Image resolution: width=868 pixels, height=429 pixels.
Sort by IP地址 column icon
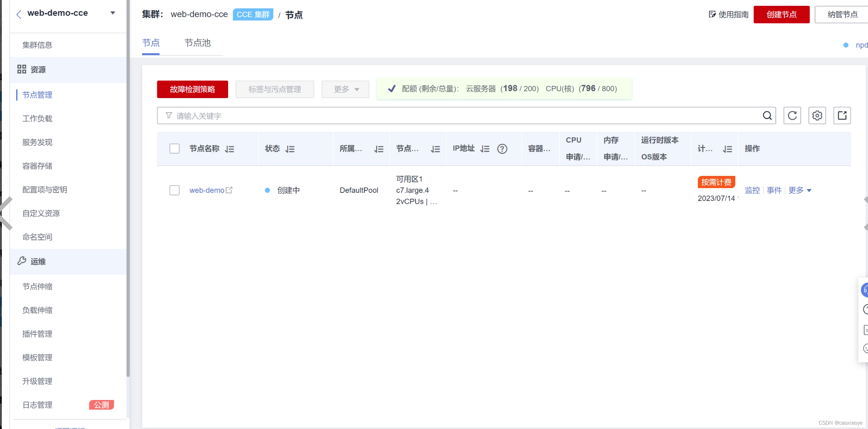(485, 149)
